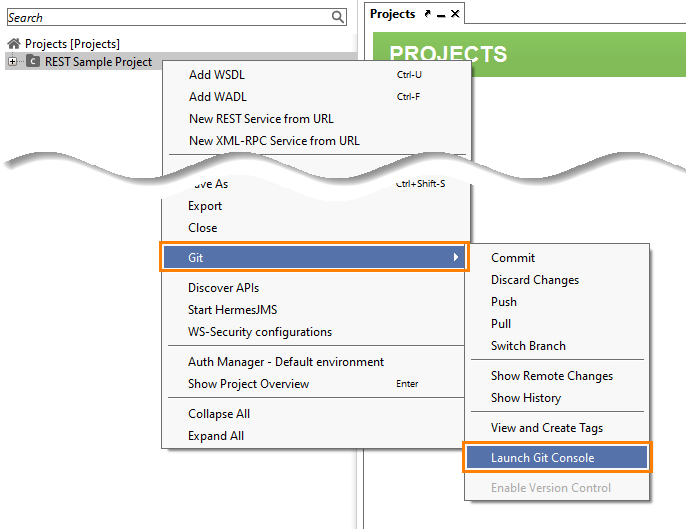Screen dimensions: 686x529
Task: Select View and Create Tags
Action: (547, 428)
